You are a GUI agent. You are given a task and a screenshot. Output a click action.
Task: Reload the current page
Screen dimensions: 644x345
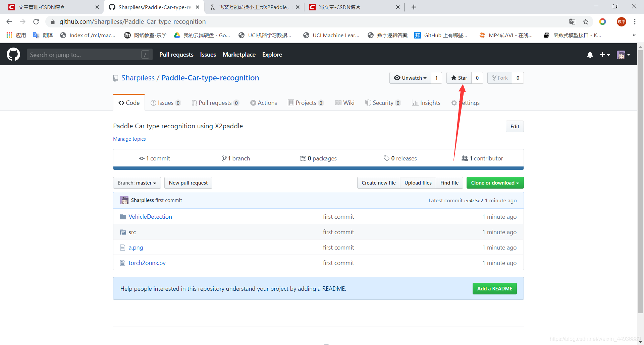36,22
